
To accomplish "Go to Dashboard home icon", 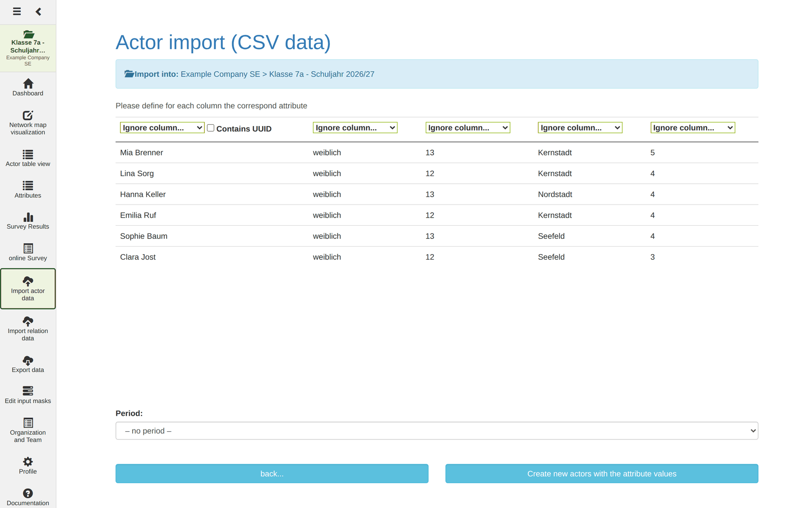I will (28, 84).
